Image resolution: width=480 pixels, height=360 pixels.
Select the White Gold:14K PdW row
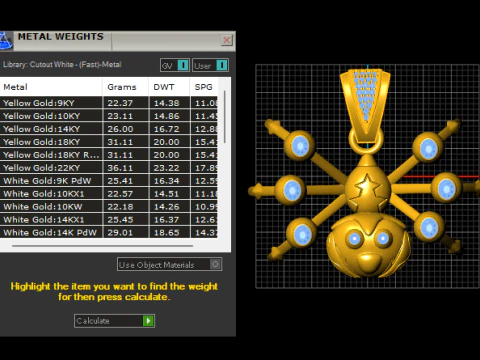pos(109,232)
